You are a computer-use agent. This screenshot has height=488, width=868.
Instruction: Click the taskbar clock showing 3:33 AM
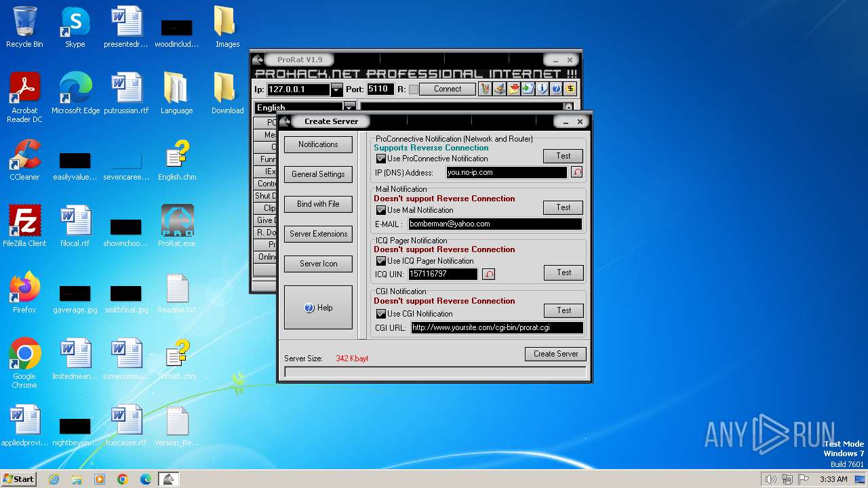pyautogui.click(x=833, y=479)
